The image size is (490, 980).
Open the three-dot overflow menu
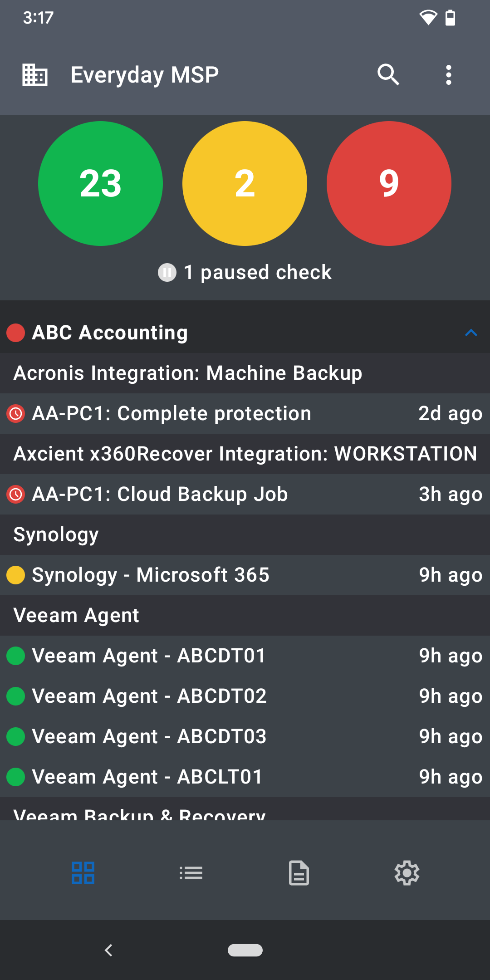tap(448, 75)
